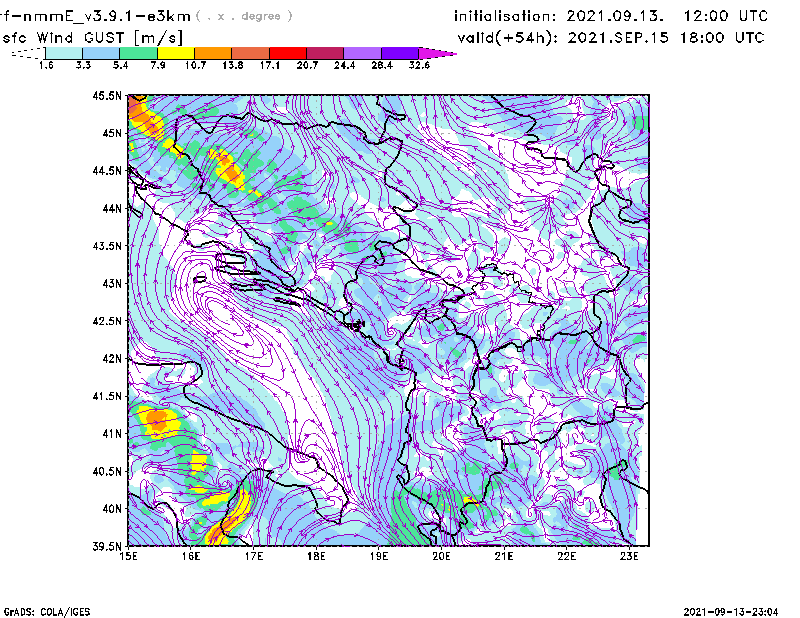Click the legend value 28.4
The height and width of the screenshot is (618, 800).
[382, 65]
